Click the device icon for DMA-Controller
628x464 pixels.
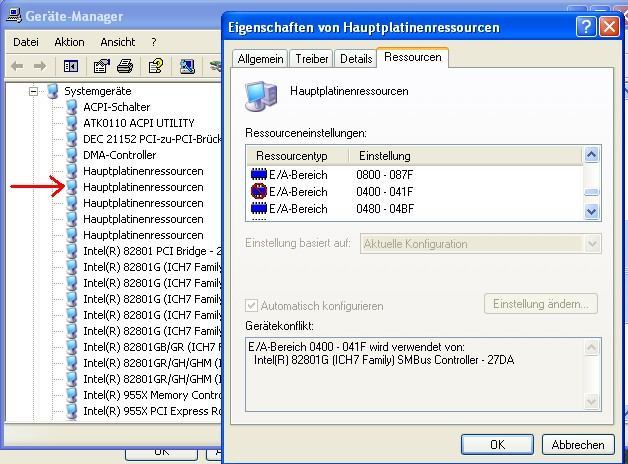click(71, 155)
